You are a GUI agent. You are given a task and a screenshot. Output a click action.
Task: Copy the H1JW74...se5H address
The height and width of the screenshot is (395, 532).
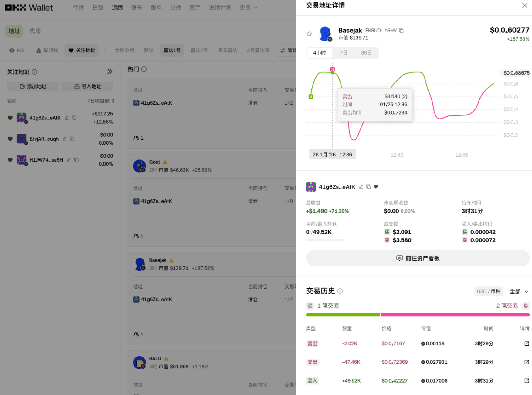[x=76, y=160]
